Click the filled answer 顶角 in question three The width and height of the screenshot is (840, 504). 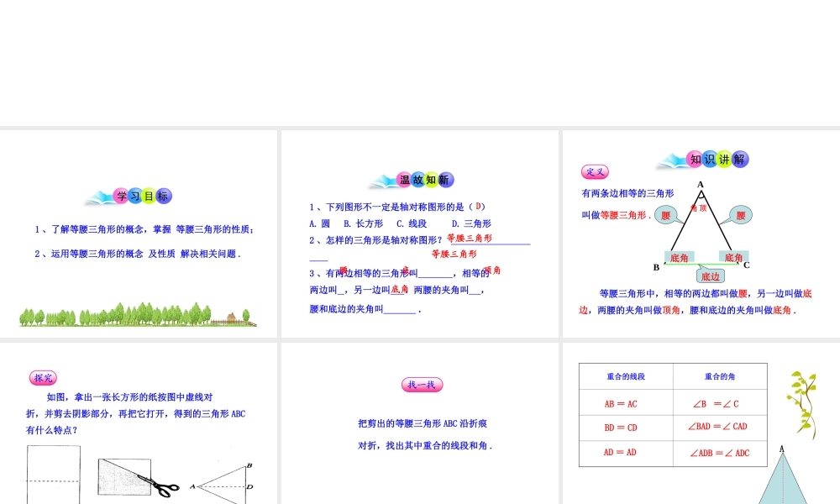493,270
